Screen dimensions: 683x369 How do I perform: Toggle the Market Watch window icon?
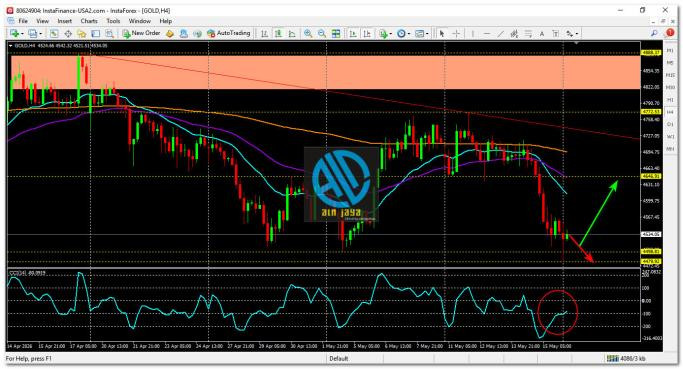click(x=54, y=34)
